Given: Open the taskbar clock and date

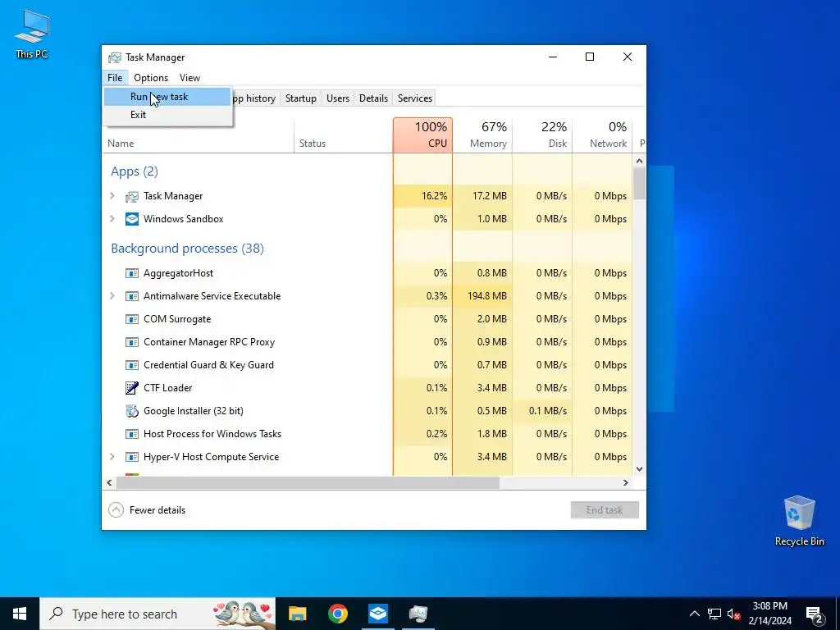Looking at the screenshot, I should (x=769, y=614).
